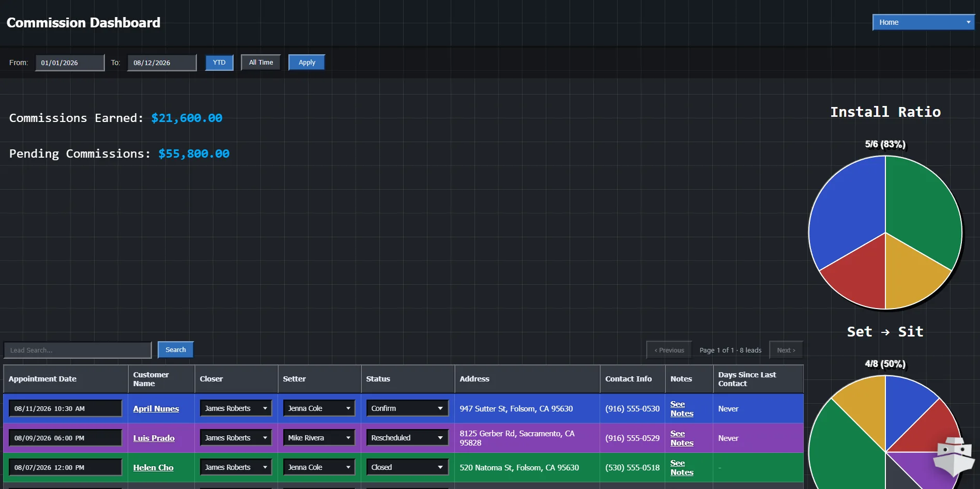Open the Home navigation dropdown

(x=923, y=22)
